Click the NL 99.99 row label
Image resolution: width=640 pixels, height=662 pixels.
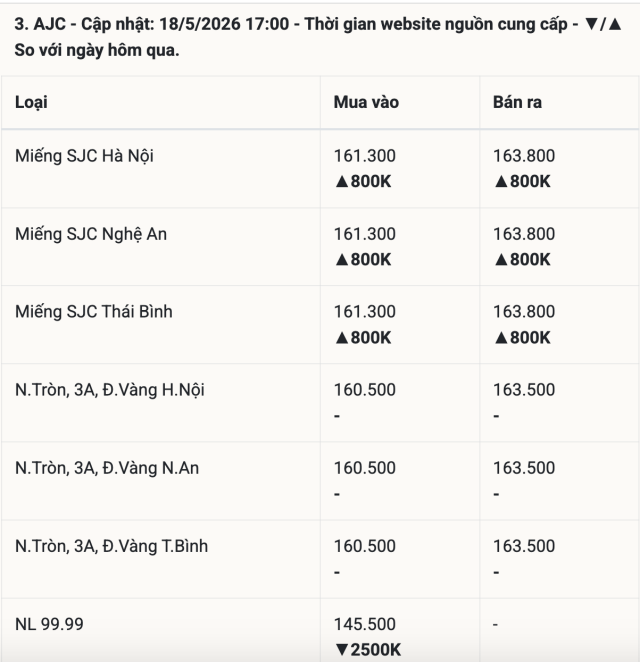(49, 624)
